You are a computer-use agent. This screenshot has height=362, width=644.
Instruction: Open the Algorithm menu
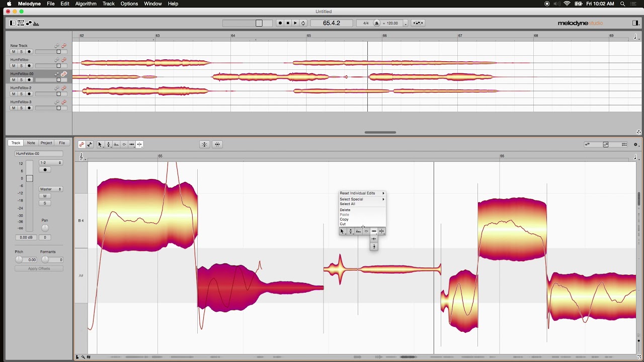tap(86, 4)
